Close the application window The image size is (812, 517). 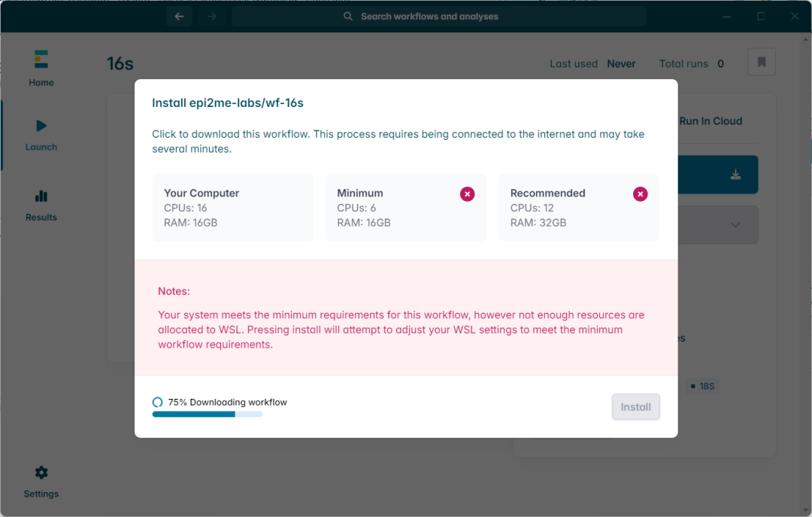(795, 17)
